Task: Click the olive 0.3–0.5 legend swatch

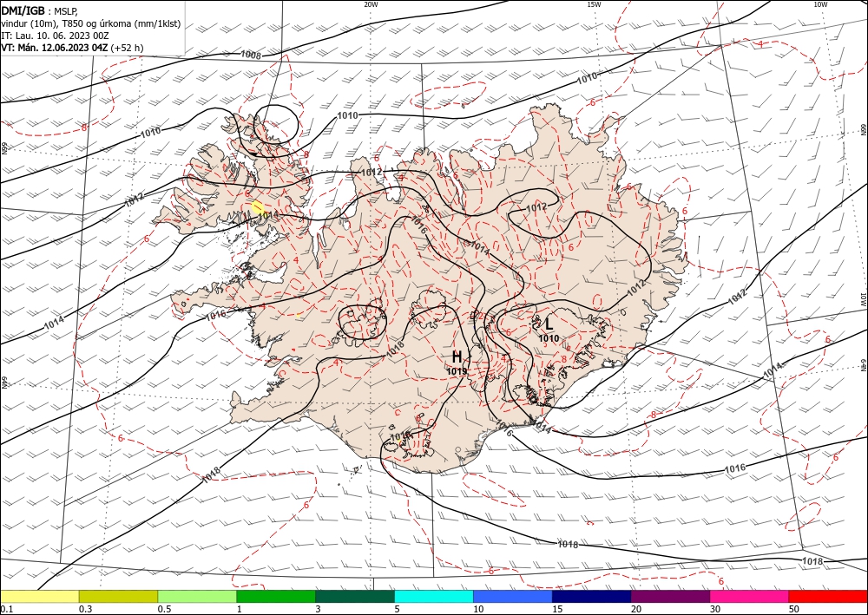Action: (x=118, y=596)
